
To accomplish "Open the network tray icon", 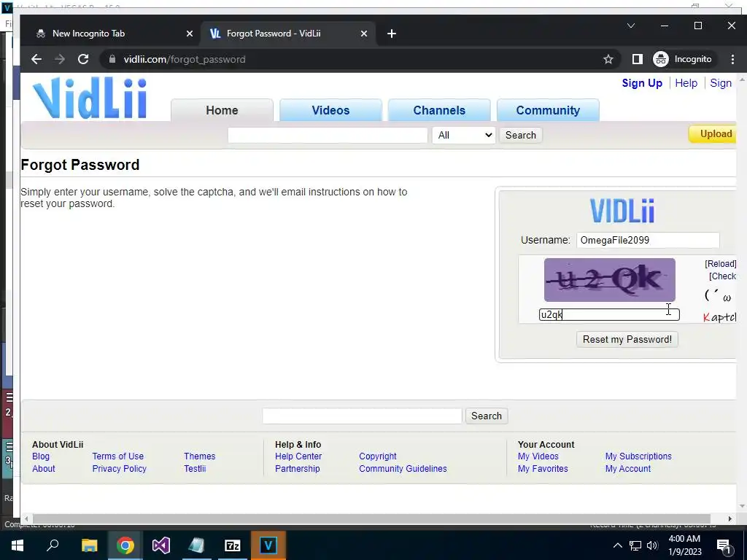I will pyautogui.click(x=635, y=545).
